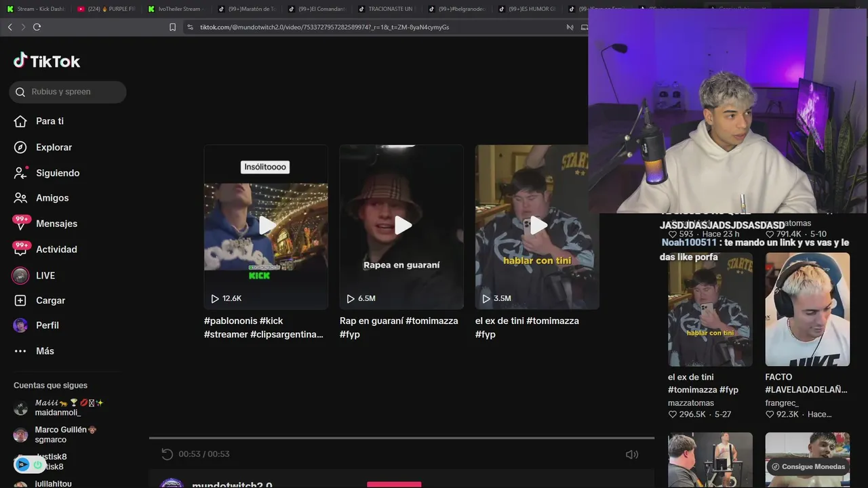Image resolution: width=868 pixels, height=488 pixels.
Task: Open the FACTO #LAVELADADELAÑ thumbnail
Action: (807, 310)
